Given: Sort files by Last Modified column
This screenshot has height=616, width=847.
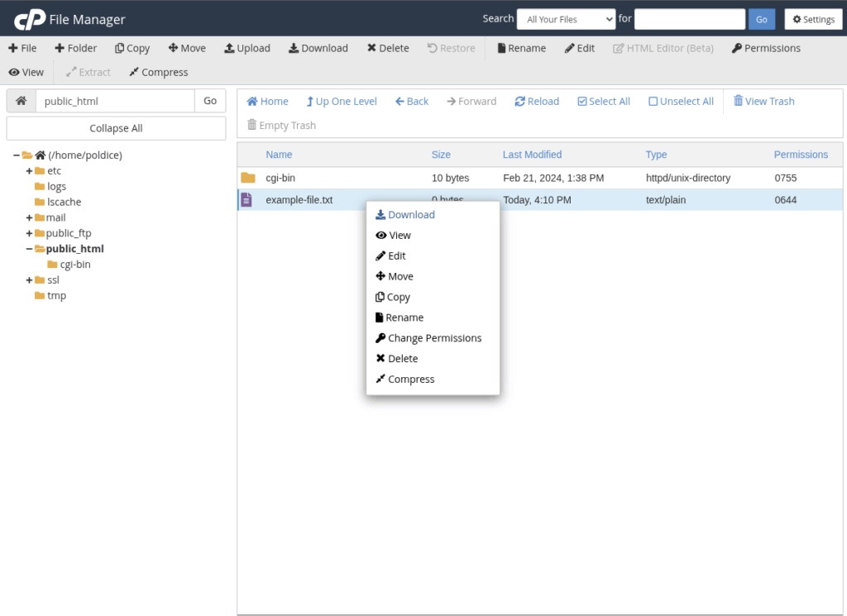Looking at the screenshot, I should (532, 155).
